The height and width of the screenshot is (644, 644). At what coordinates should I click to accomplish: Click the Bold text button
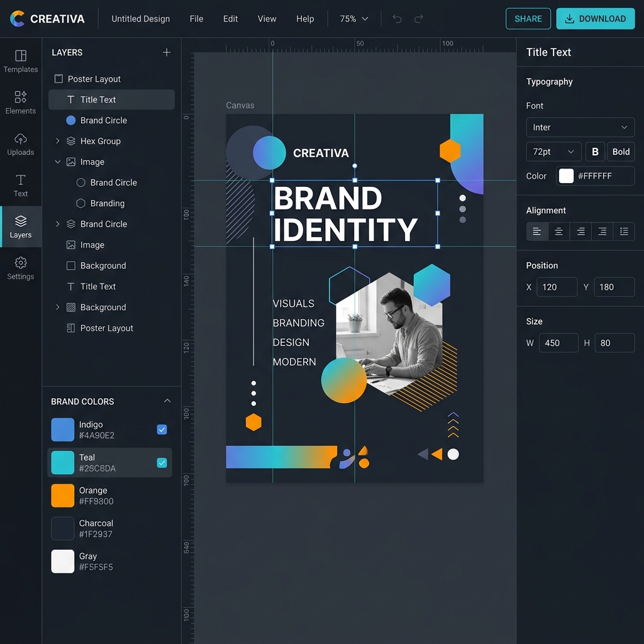coord(621,152)
